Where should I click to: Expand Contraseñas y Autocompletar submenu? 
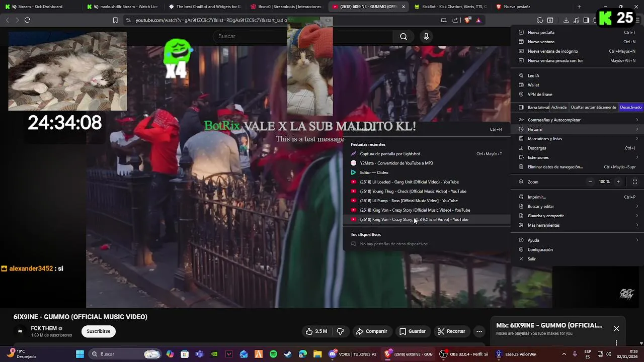578,120
